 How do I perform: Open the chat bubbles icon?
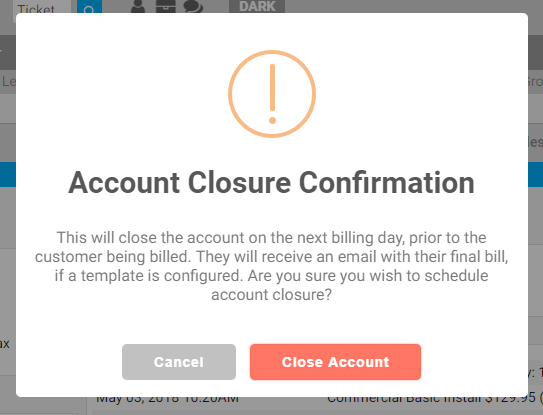(x=193, y=6)
